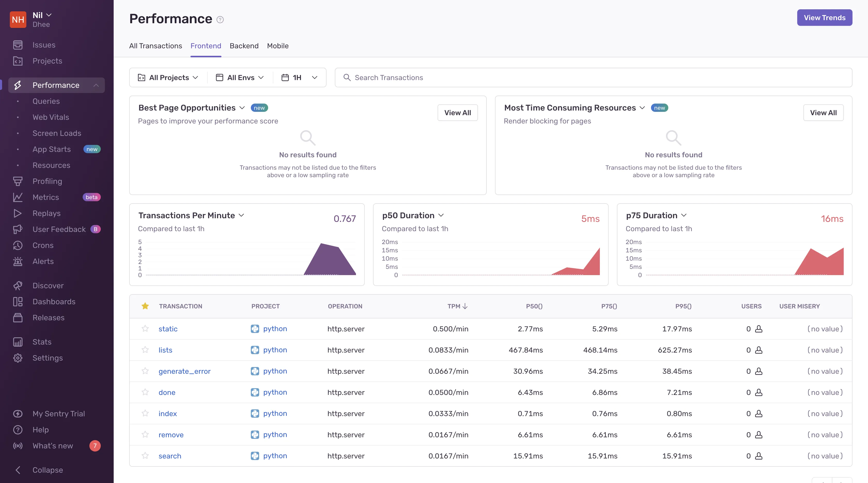Open the Releases stack icon
Viewport: 868px width, 483px height.
[18, 318]
